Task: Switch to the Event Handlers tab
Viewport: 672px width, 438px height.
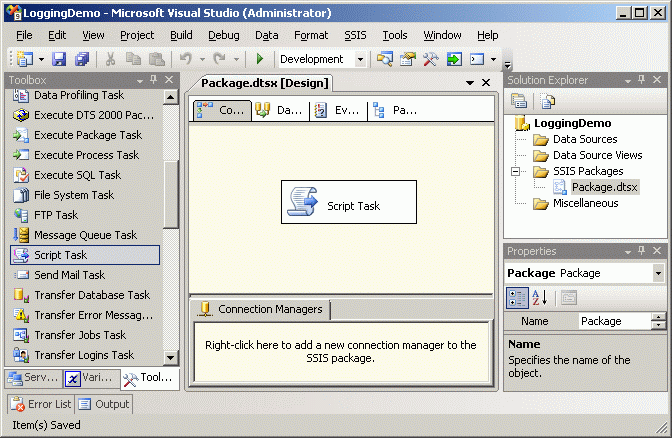Action: [x=339, y=111]
